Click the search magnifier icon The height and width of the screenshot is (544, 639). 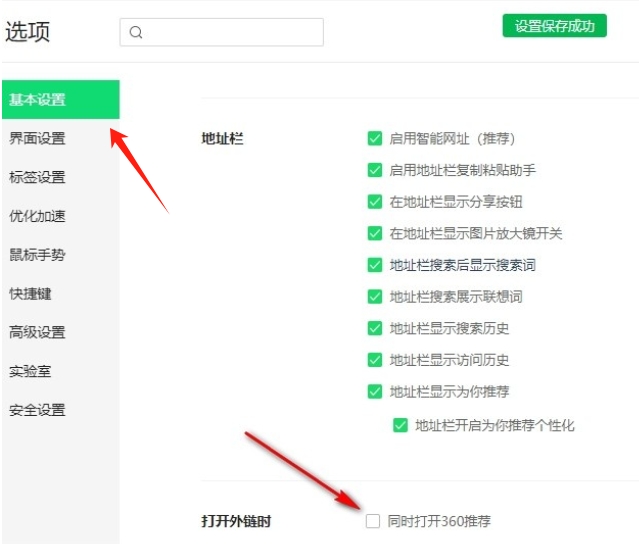click(136, 32)
